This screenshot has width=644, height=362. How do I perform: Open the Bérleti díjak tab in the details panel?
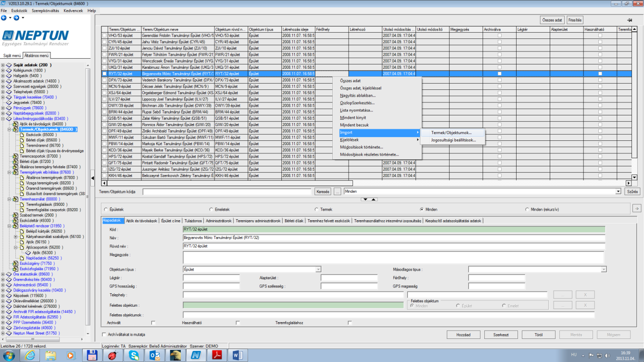click(x=294, y=221)
